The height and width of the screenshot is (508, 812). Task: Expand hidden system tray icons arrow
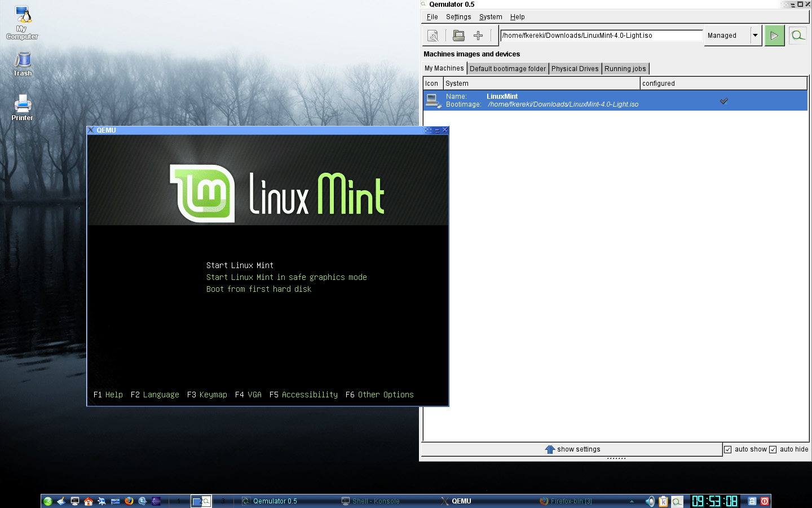click(x=632, y=501)
